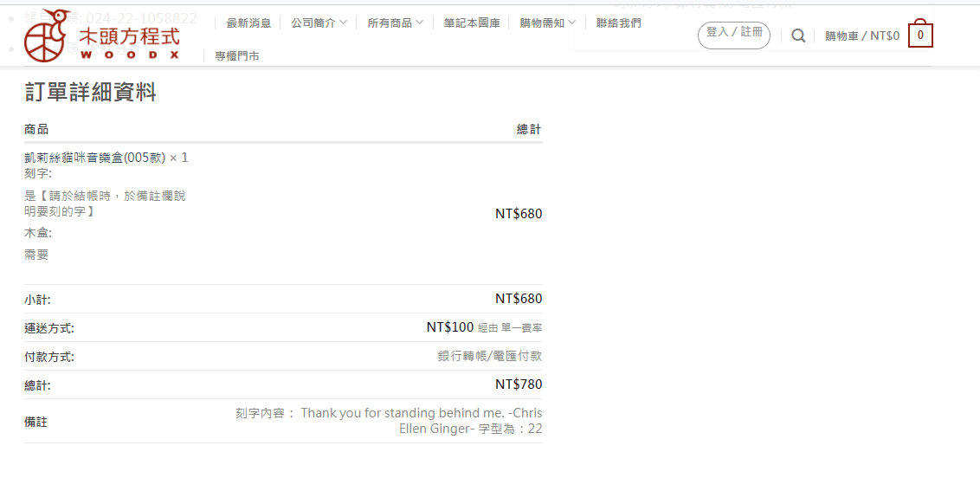This screenshot has height=478, width=980.
Task: Click the 購物車 / NT$0 cart link
Action: pos(861,36)
